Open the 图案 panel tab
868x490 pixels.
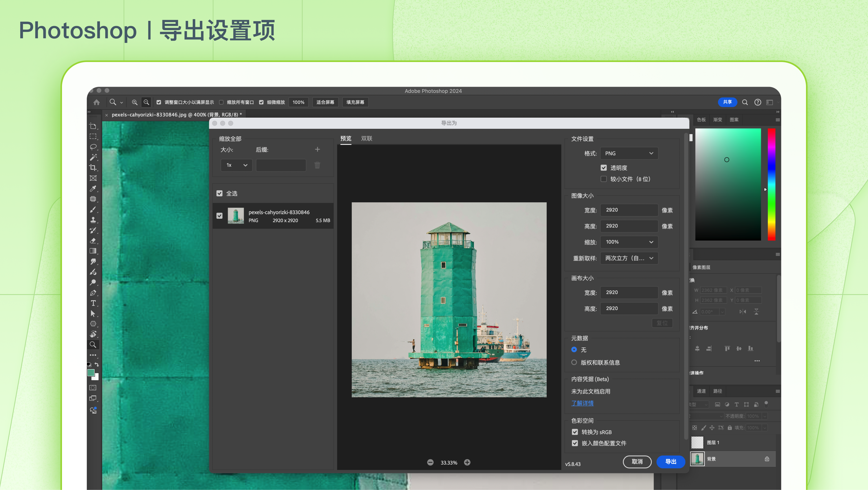[x=734, y=120]
